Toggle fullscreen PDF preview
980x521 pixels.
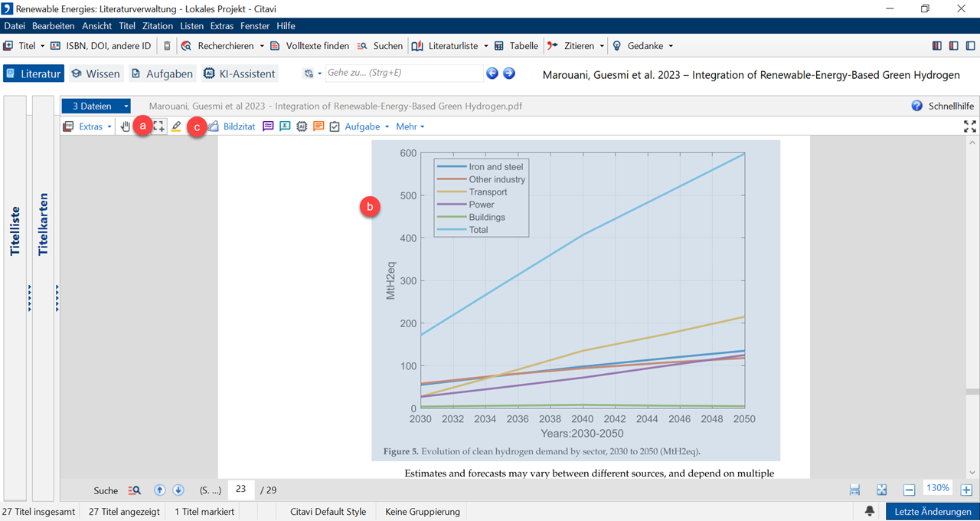click(x=969, y=126)
